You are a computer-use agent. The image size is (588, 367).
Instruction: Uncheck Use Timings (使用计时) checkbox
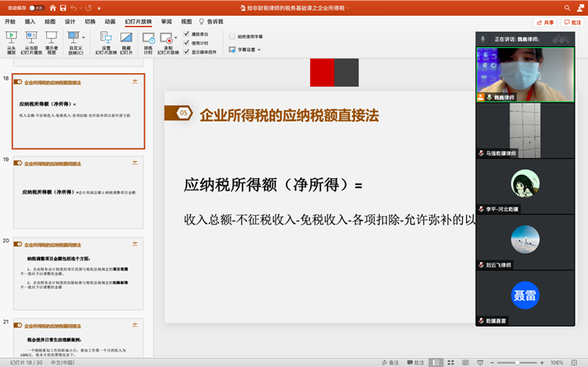tap(186, 43)
